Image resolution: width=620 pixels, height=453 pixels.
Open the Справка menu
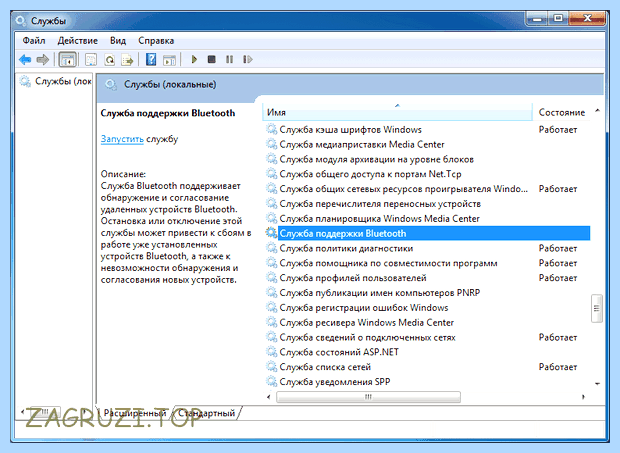click(156, 40)
